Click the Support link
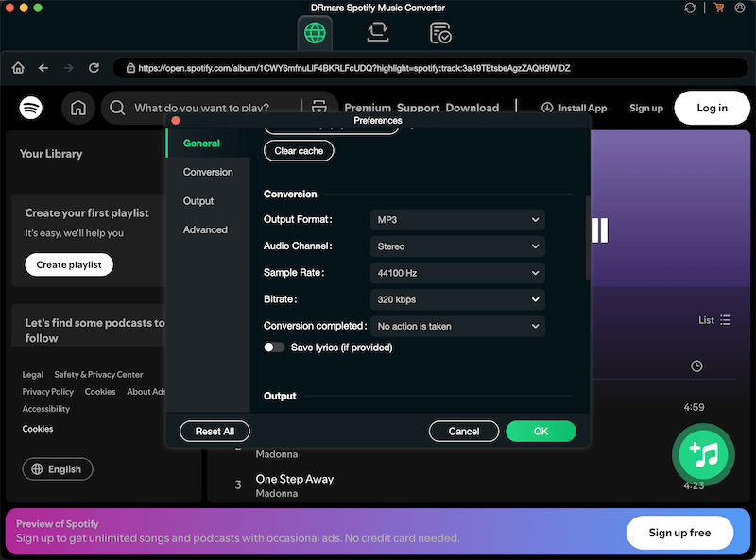 coord(418,108)
